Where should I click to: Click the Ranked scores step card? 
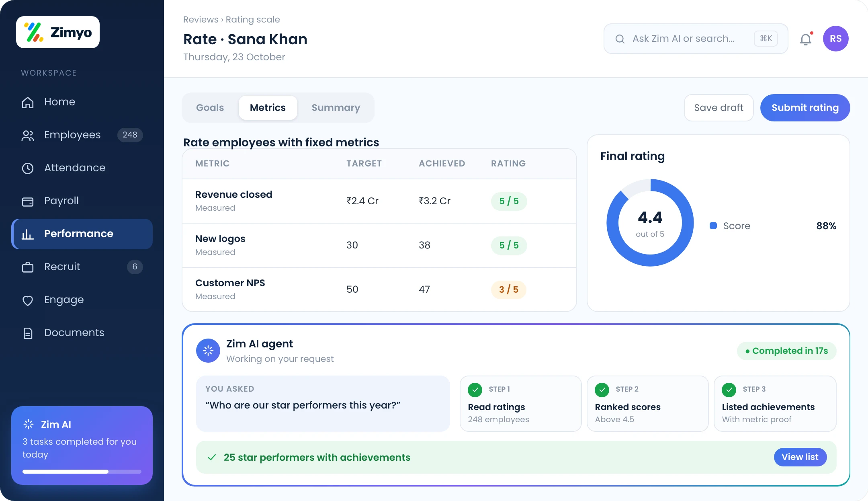point(647,404)
